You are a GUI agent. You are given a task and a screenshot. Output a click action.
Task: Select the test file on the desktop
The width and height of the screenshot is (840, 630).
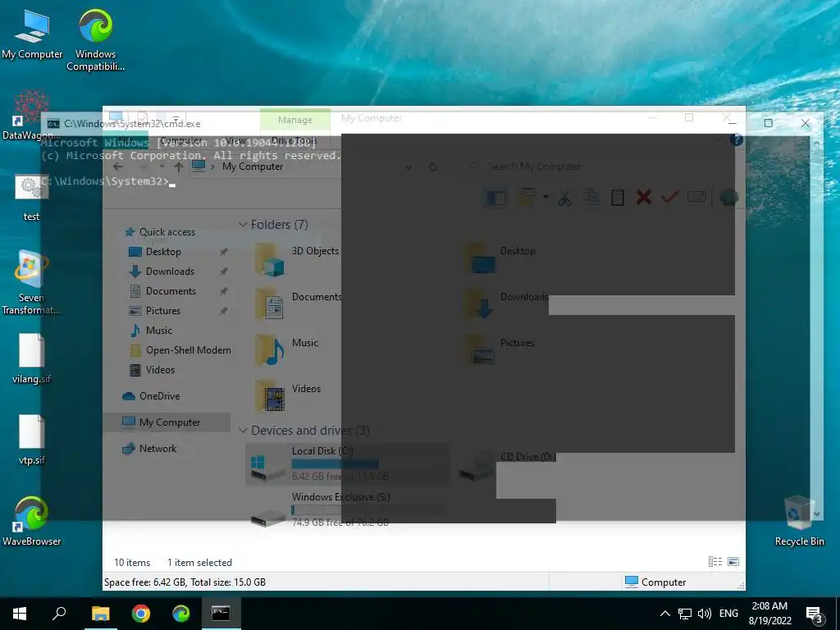(x=31, y=197)
